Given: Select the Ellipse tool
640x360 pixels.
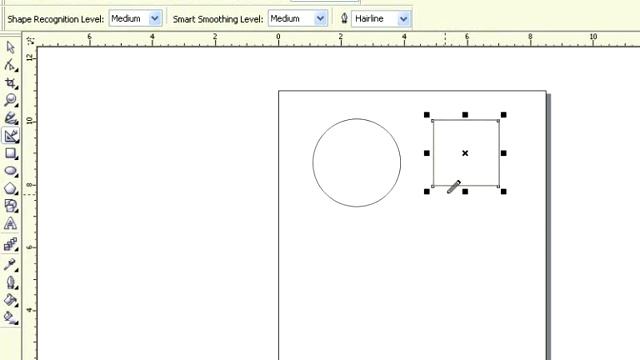Looking at the screenshot, I should [10, 171].
